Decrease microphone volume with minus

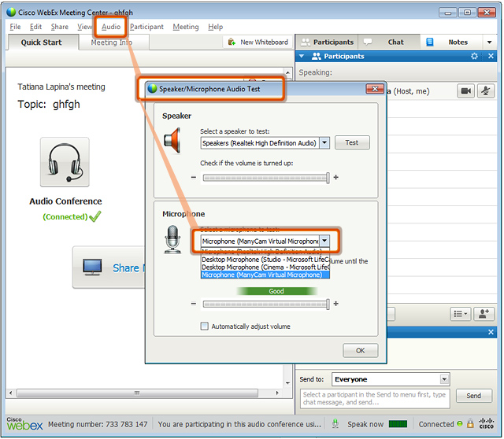193,304
